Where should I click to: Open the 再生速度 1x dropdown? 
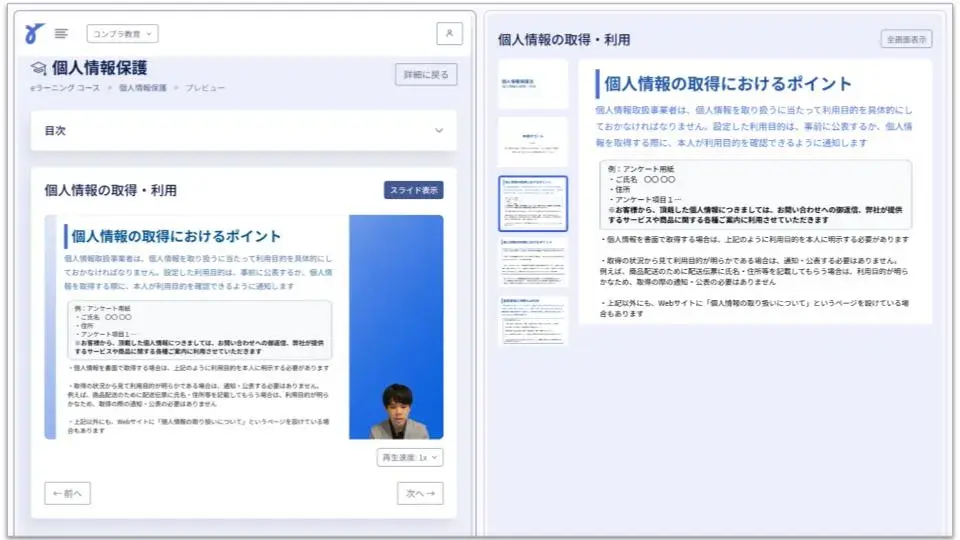410,457
